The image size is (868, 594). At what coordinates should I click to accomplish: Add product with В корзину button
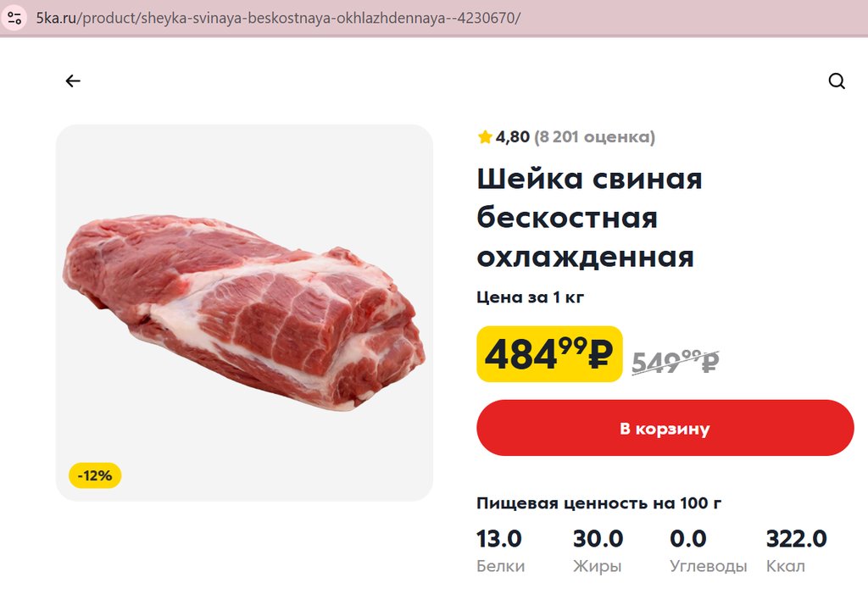tap(665, 428)
